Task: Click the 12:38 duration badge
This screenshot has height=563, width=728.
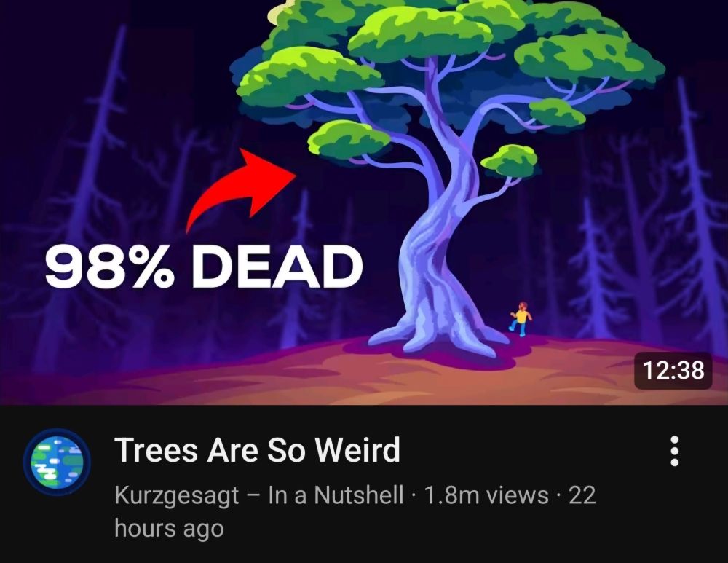Action: [x=673, y=371]
